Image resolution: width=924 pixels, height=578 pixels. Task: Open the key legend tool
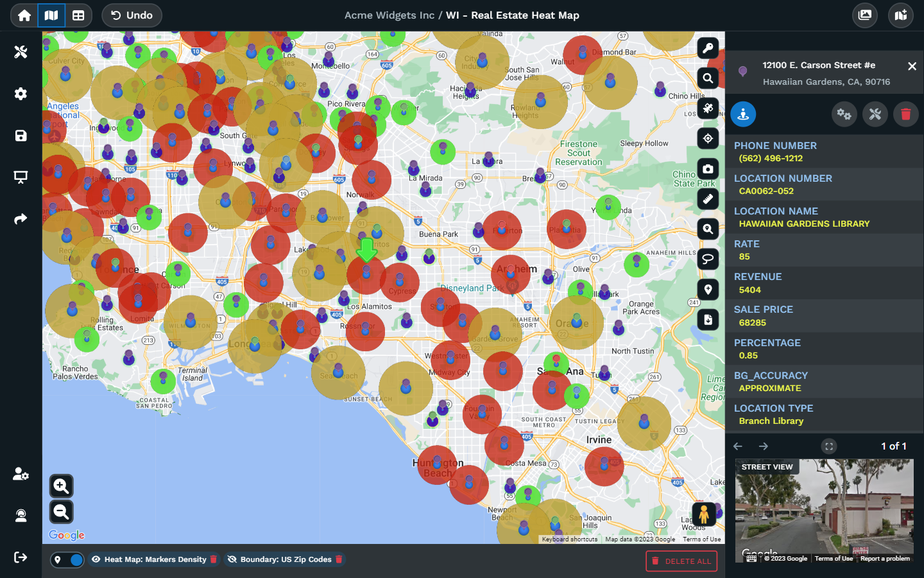708,48
